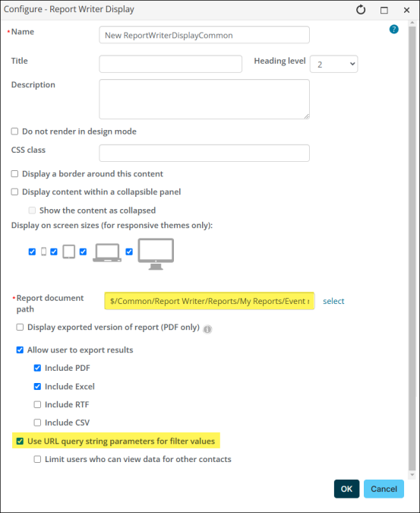Check Limit users who can view data
This screenshot has height=513, width=420.
click(x=37, y=459)
